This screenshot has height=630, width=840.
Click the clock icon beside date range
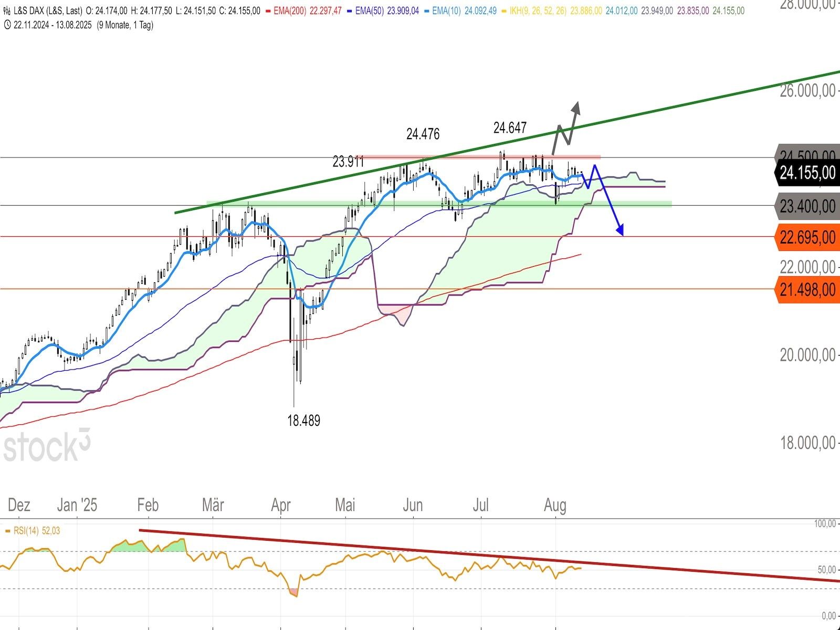pos(6,25)
